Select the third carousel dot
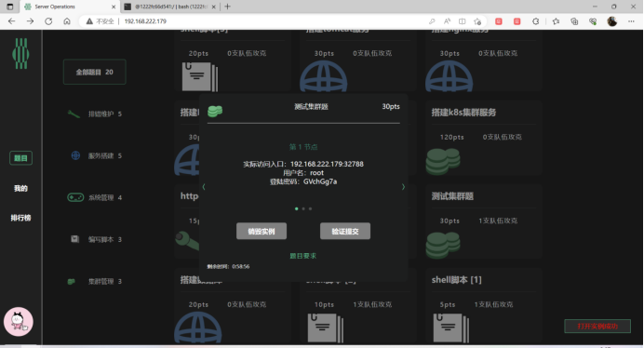Viewport: 644px width, 348px height. point(310,208)
